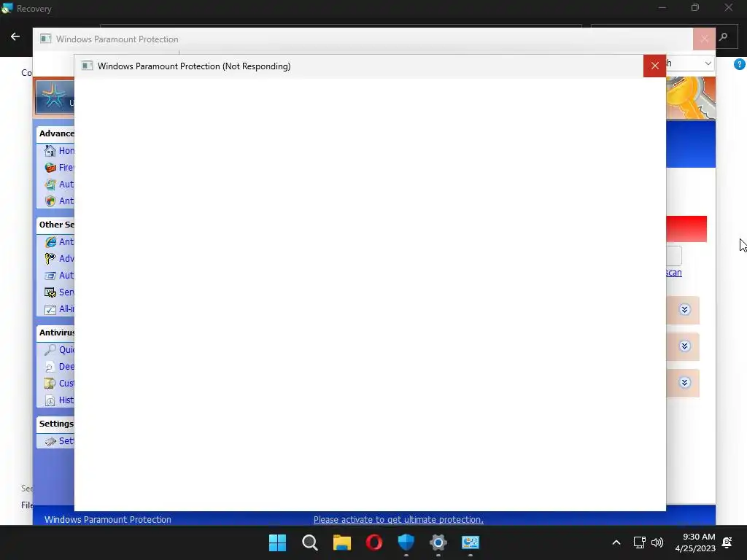
Task: Go back with Recovery window arrow
Action: pyautogui.click(x=15, y=36)
